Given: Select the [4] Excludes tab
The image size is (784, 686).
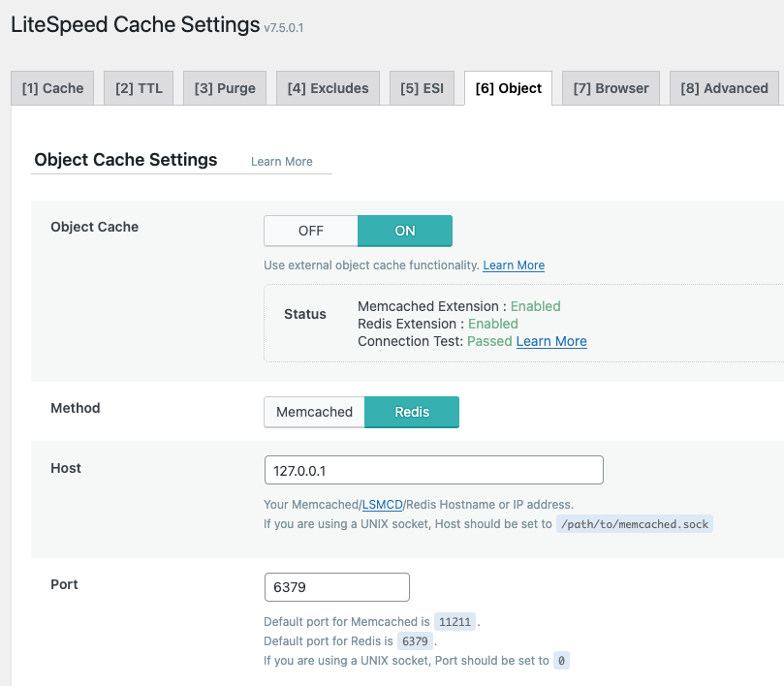Looking at the screenshot, I should 328,88.
